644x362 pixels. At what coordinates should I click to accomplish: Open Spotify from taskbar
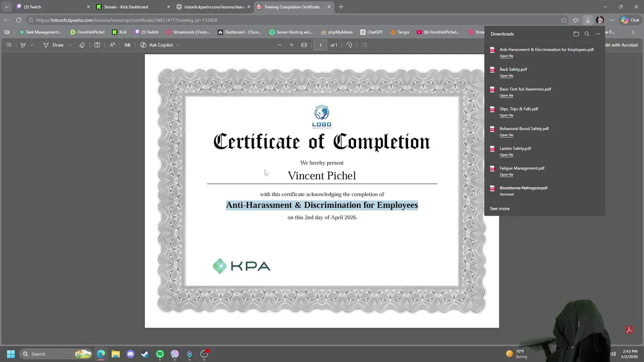click(x=160, y=354)
